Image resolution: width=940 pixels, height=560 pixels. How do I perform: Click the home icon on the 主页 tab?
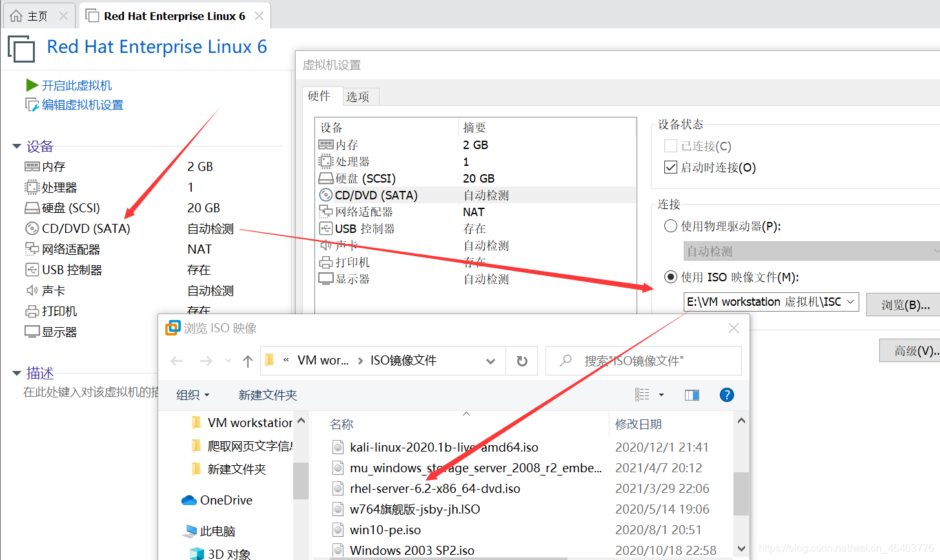click(16, 15)
